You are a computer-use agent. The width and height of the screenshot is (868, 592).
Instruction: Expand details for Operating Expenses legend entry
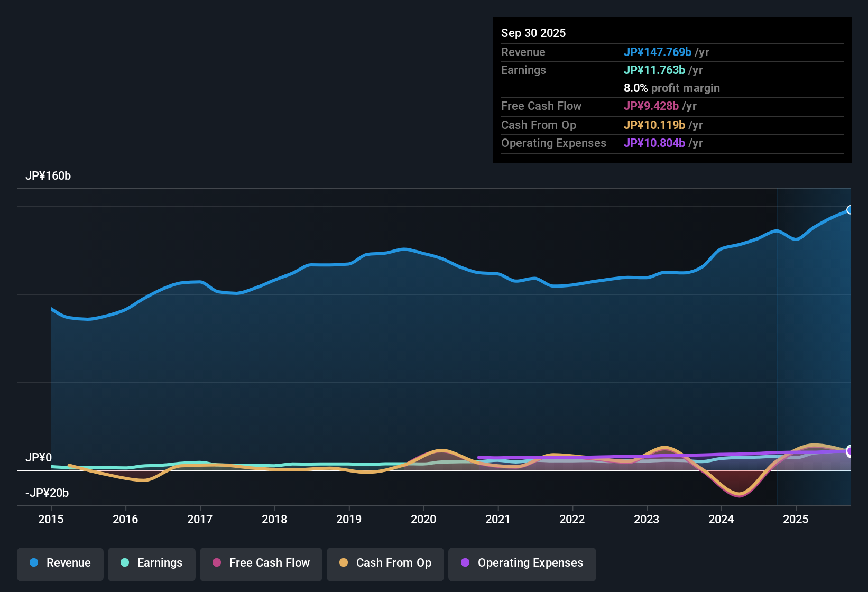(x=522, y=563)
